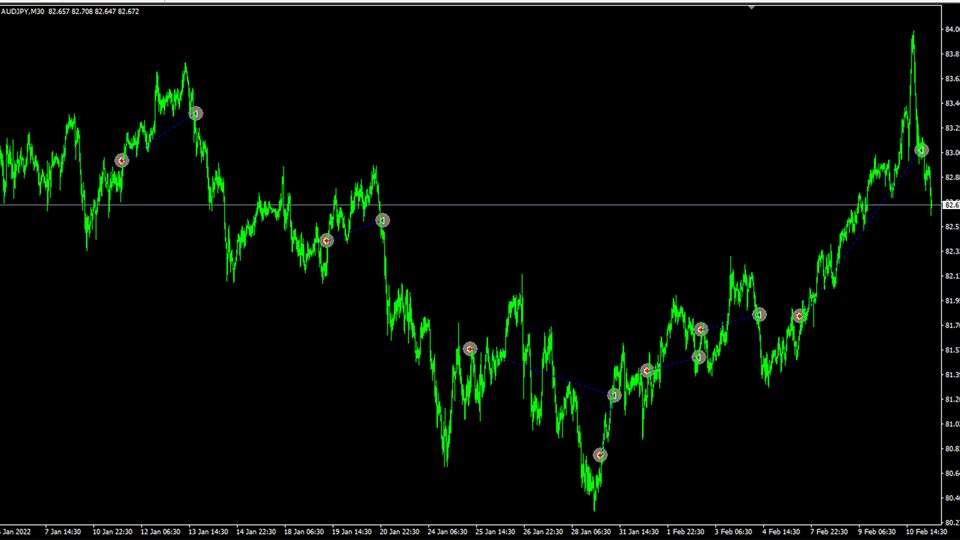Click the red trade-open marker near 10 Jan 22:30

coord(122,160)
